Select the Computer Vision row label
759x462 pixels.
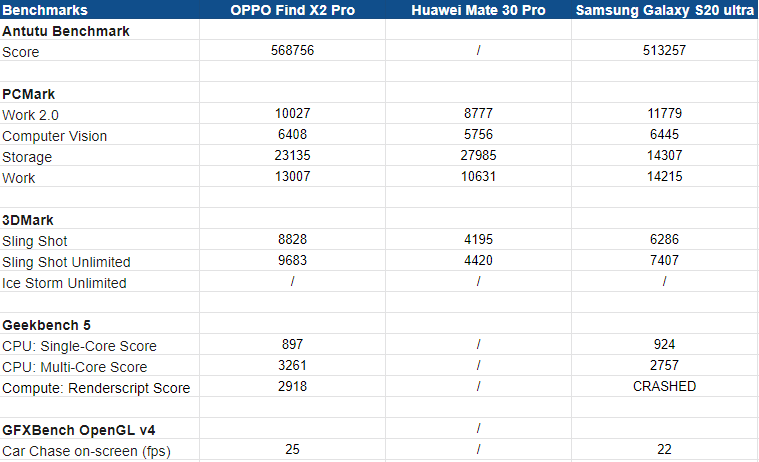click(54, 136)
